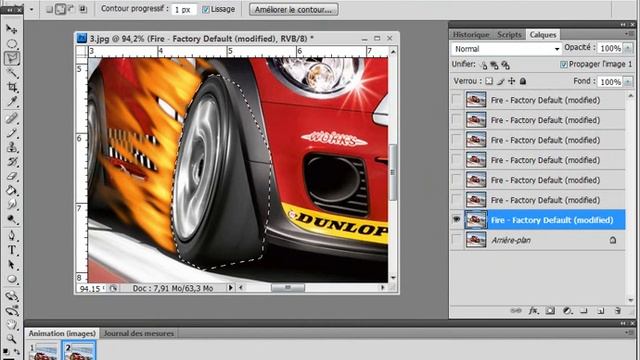Select the 3D Orbit camera tool
This screenshot has width=640, height=360.
[11, 310]
